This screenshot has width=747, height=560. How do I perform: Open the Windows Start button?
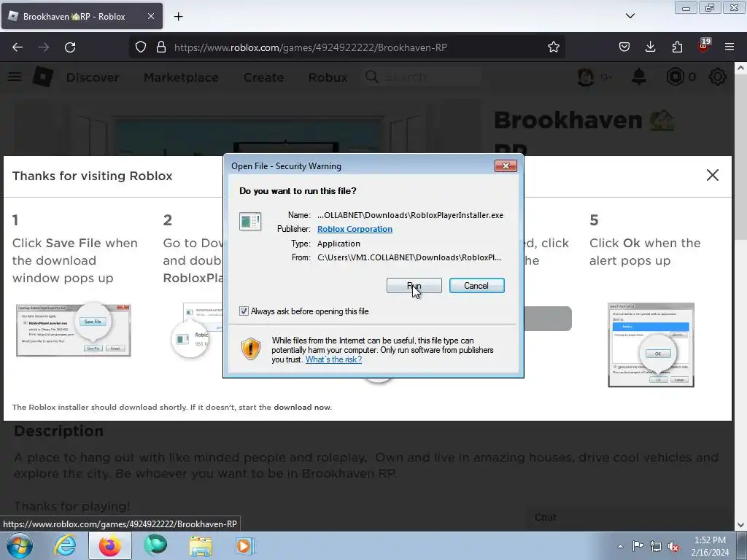coord(20,545)
